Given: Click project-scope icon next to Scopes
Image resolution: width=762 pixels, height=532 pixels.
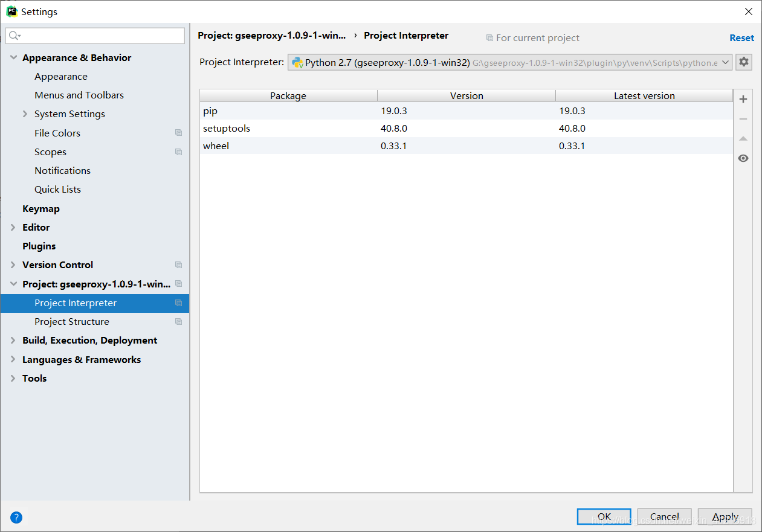Looking at the screenshot, I should [178, 152].
